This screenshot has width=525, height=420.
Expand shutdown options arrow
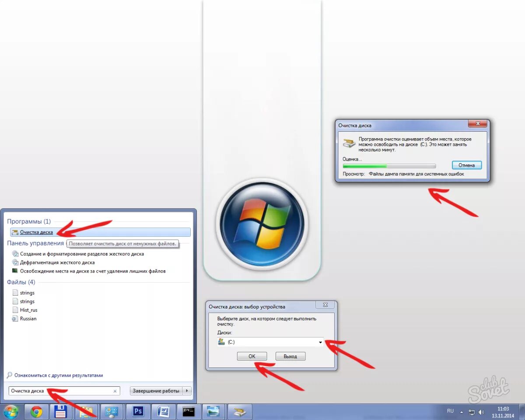click(x=187, y=391)
